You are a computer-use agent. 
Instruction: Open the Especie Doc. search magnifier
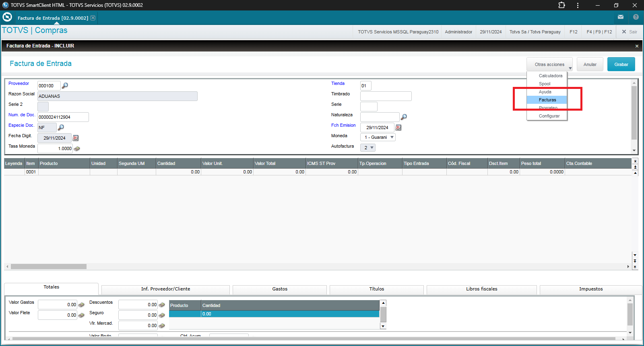point(61,128)
